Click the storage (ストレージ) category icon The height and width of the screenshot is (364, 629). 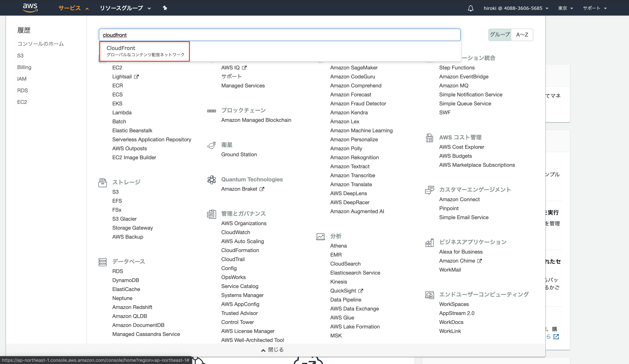pyautogui.click(x=102, y=183)
